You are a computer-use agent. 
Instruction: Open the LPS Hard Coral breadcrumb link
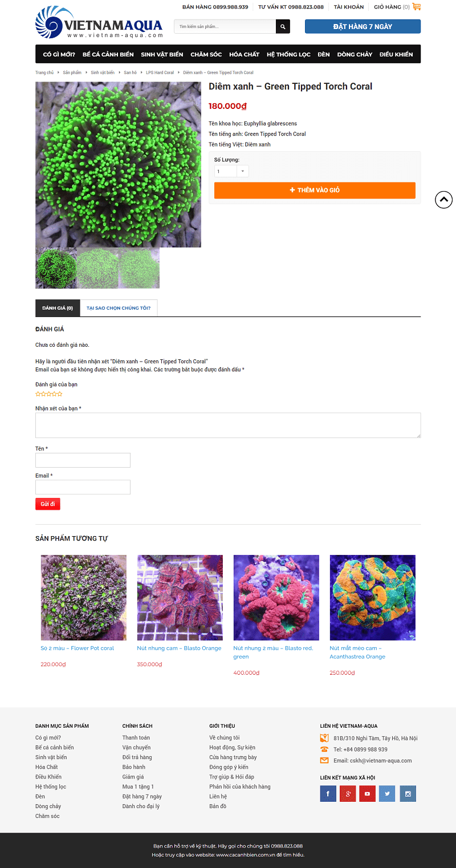pos(160,72)
